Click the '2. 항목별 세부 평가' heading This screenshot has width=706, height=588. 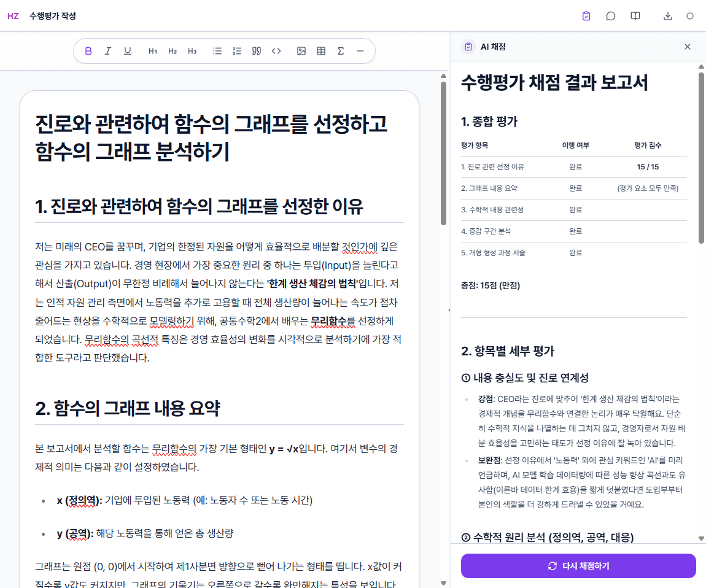click(508, 351)
